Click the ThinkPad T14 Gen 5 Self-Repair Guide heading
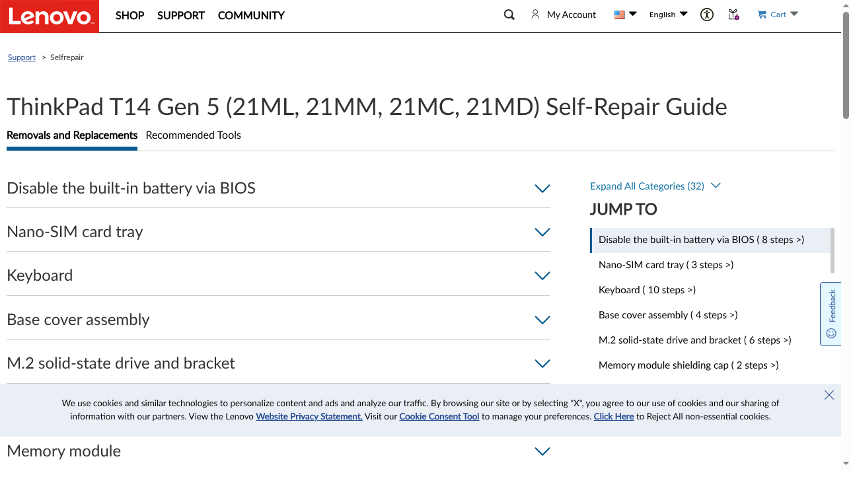The height and width of the screenshot is (504, 851). tap(367, 107)
